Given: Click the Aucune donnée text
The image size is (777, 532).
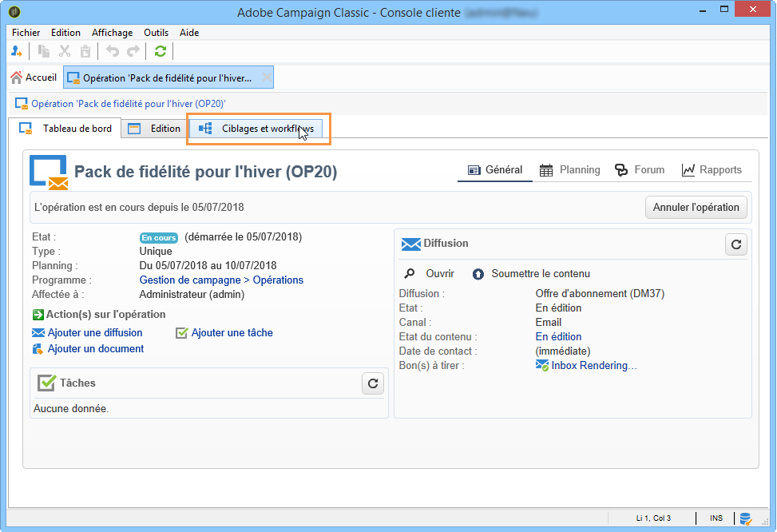Looking at the screenshot, I should coord(71,408).
